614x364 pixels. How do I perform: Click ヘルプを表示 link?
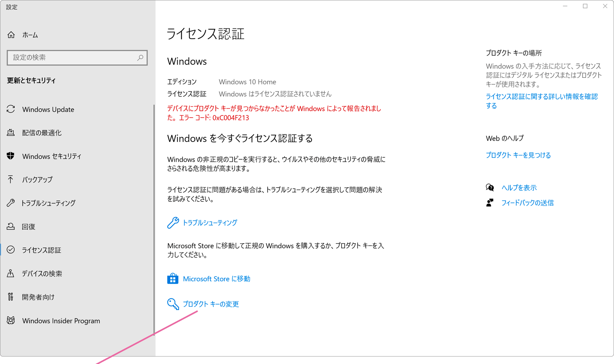click(519, 188)
